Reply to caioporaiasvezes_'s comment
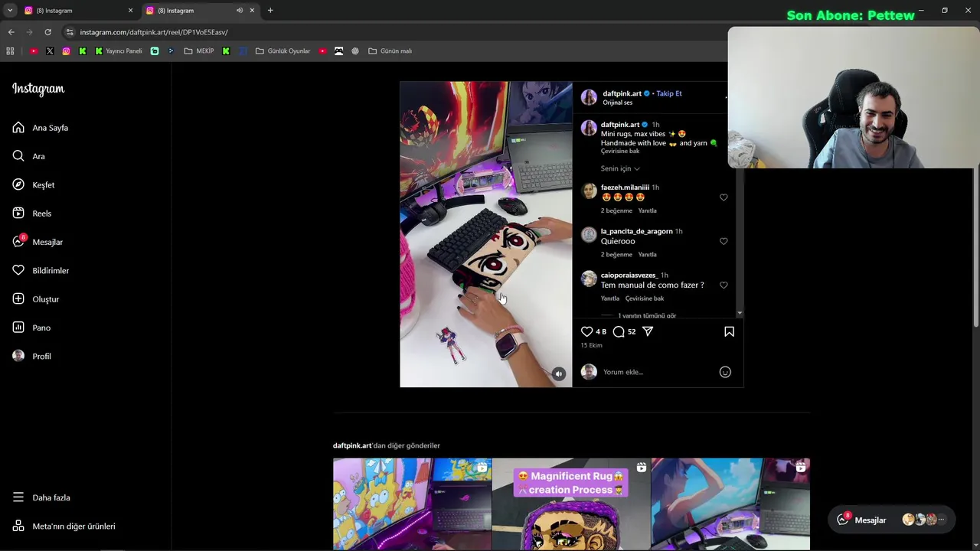The width and height of the screenshot is (980, 551). (x=610, y=298)
